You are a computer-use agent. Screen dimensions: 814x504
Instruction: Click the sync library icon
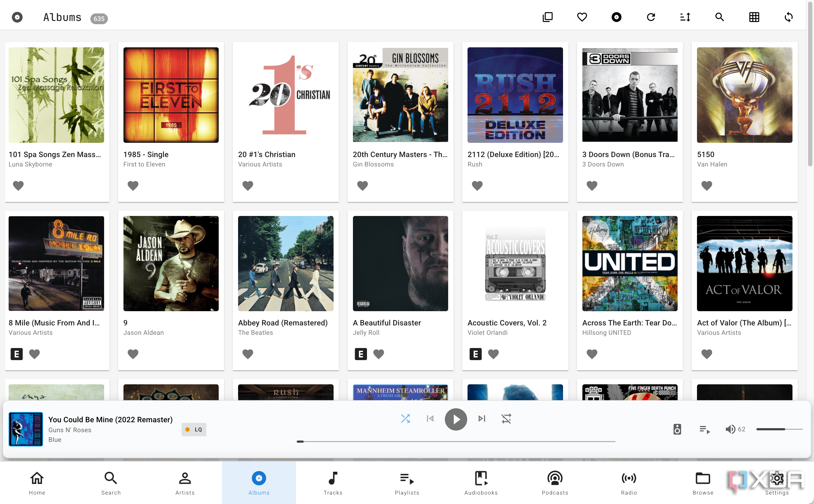[x=789, y=17]
